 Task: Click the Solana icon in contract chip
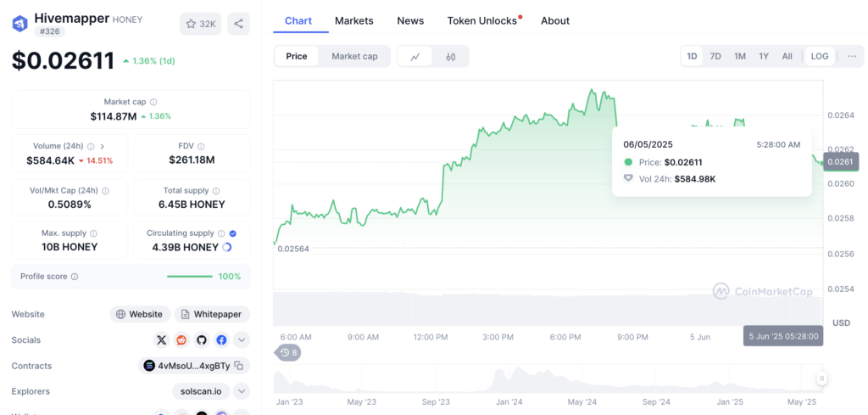[x=149, y=366]
